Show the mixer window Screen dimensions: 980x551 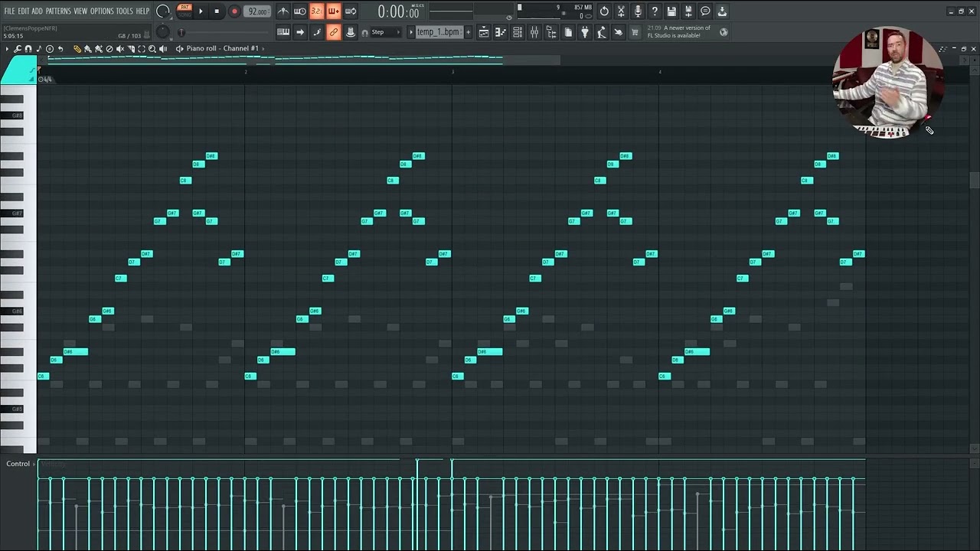[x=534, y=32]
